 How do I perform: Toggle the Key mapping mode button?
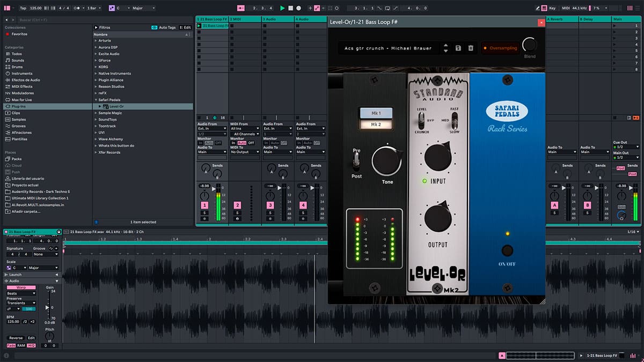[553, 8]
